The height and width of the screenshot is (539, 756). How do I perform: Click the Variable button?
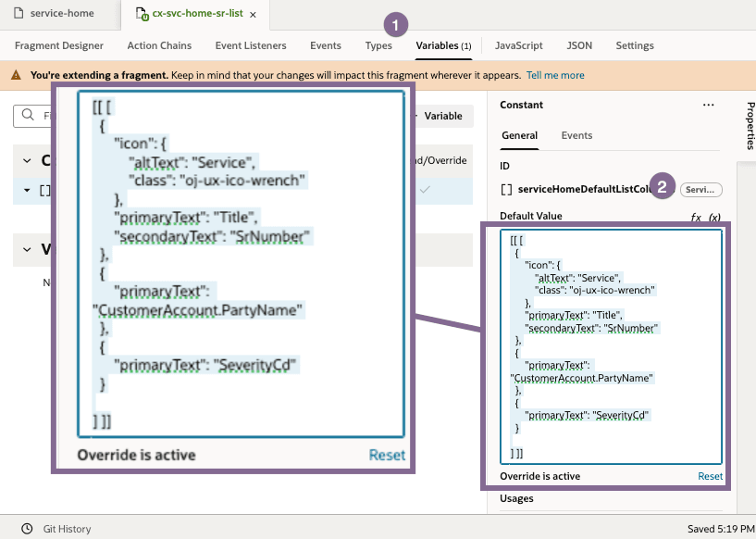pyautogui.click(x=443, y=116)
